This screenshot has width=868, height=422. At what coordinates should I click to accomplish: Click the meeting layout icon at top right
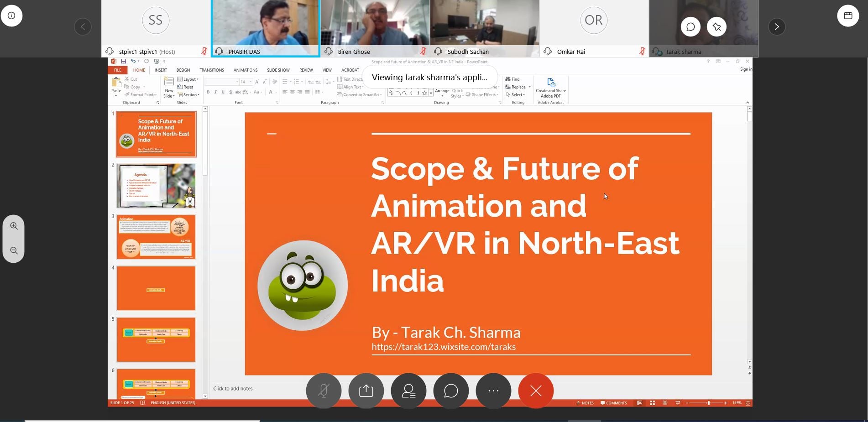(848, 16)
